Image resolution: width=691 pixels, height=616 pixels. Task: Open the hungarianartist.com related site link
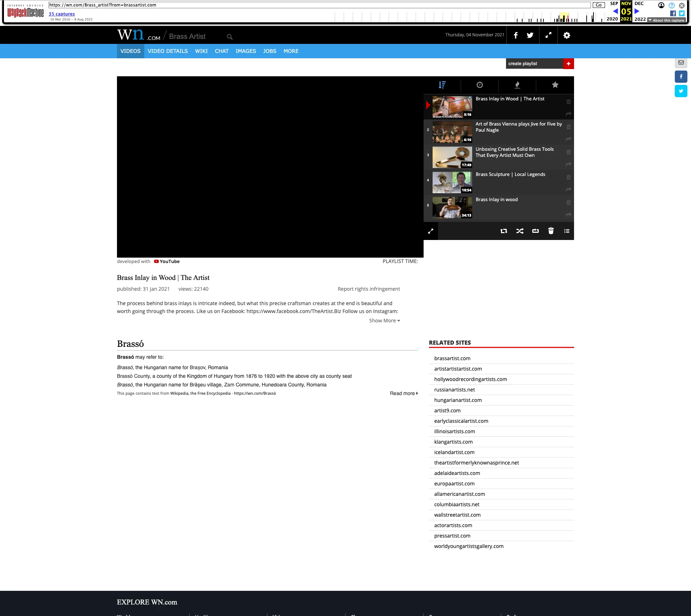[458, 400]
